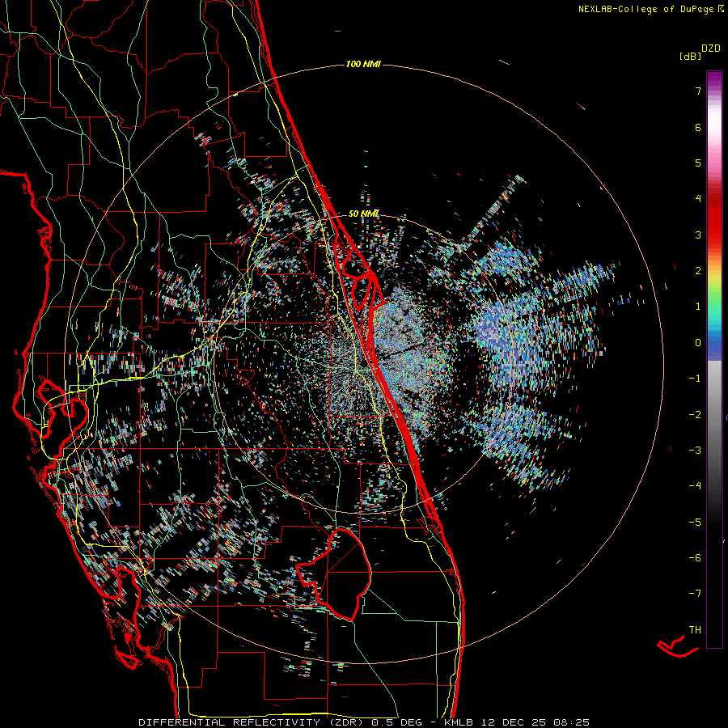Click the 2 value on color scale
Image resolution: width=728 pixels, height=728 pixels.
[x=698, y=271]
